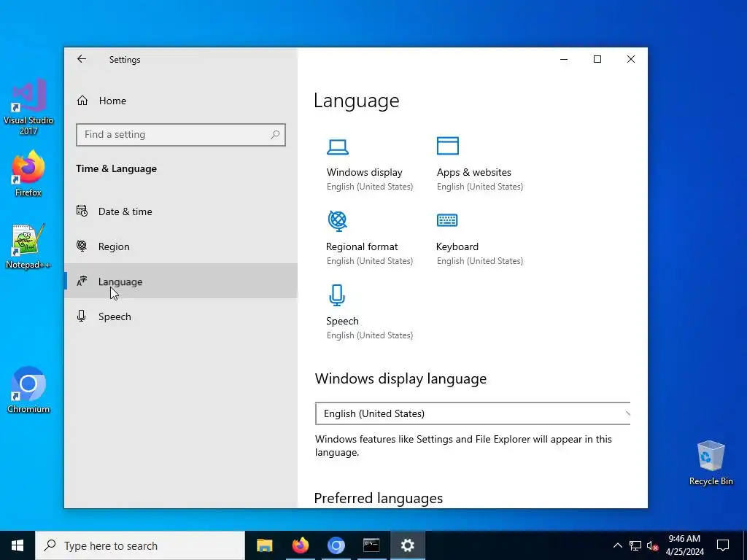747x560 pixels.
Task: Click English (United States) under Regional format
Action: coord(370,261)
